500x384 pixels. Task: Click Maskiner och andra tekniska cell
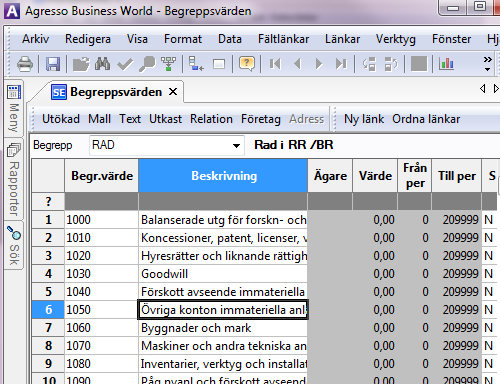pos(223,346)
